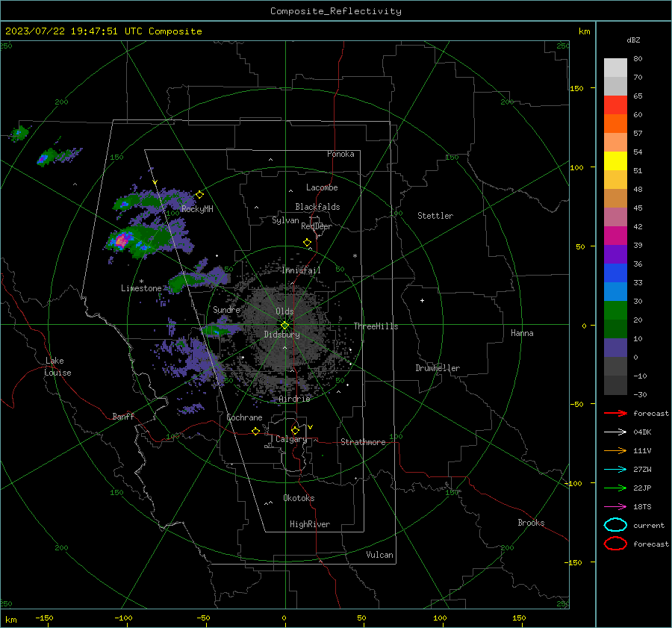
Task: Click the yellow diamond marker above Calgary
Action: click(295, 430)
